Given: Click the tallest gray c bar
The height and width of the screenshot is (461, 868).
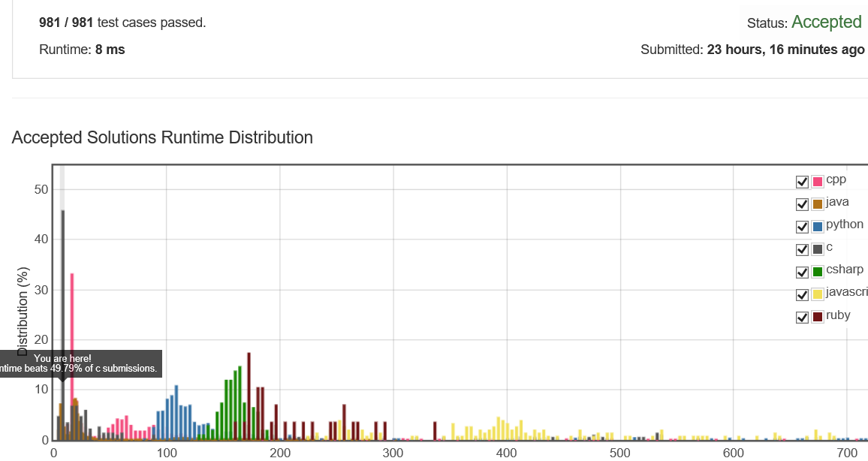Looking at the screenshot, I should (63, 323).
